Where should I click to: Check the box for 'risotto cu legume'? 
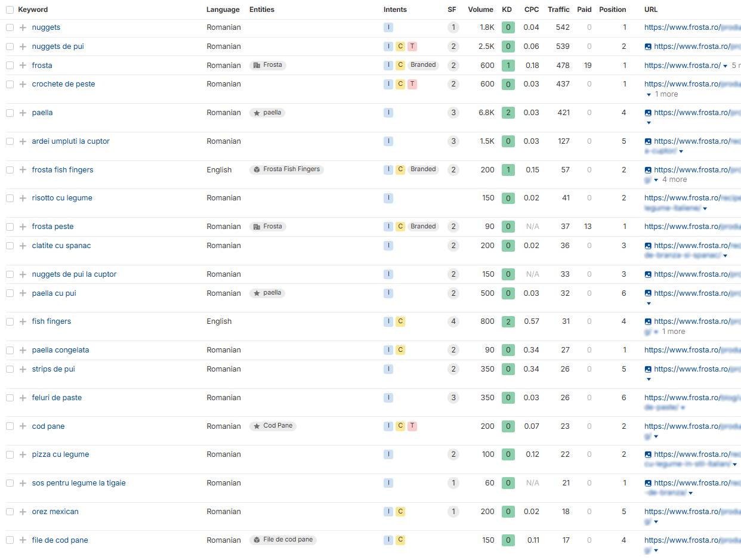10,198
